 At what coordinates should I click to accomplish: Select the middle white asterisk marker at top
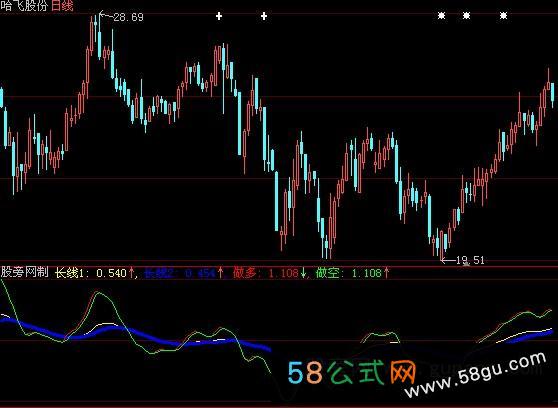point(466,16)
